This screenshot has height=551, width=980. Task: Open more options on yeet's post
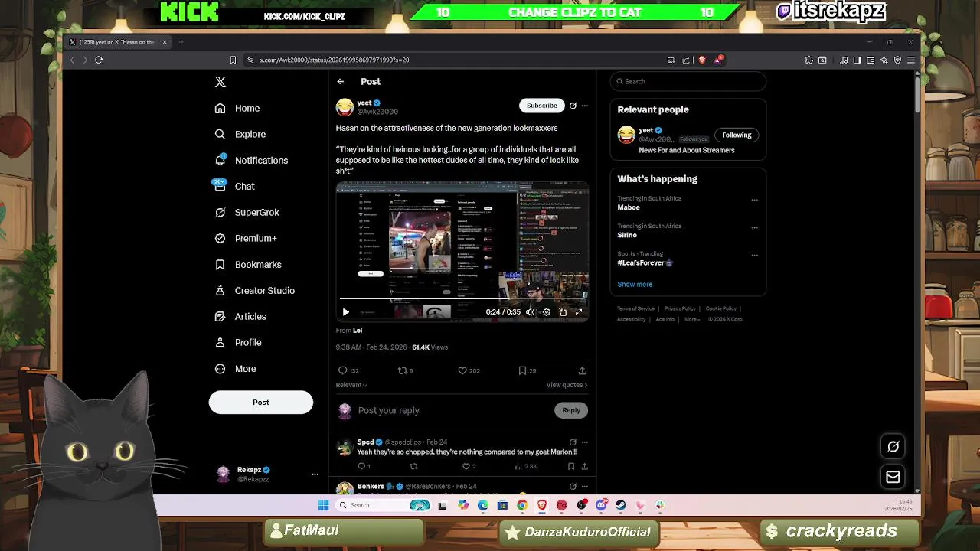(585, 106)
